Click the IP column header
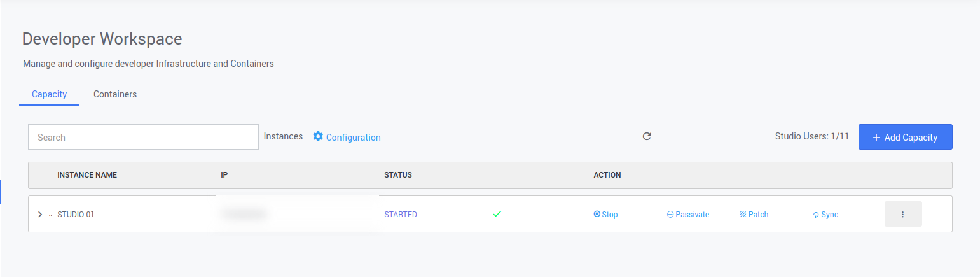The width and height of the screenshot is (980, 277). point(224,175)
